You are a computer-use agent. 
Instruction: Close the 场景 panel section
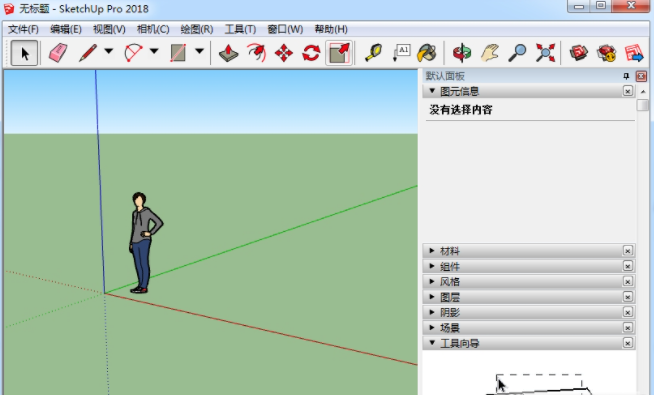coord(628,327)
